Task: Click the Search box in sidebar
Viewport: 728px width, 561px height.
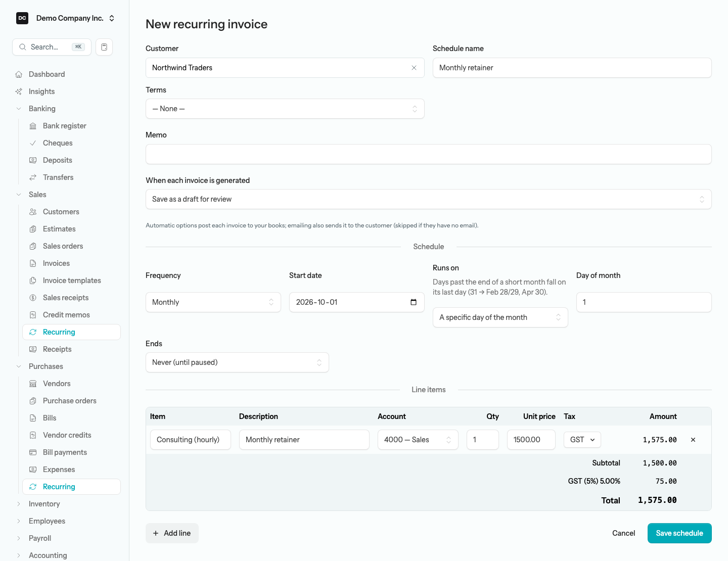Action: tap(52, 47)
